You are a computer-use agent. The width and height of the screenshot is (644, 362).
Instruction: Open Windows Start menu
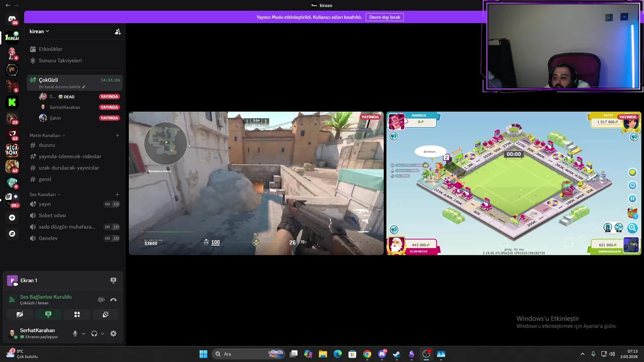(203, 354)
